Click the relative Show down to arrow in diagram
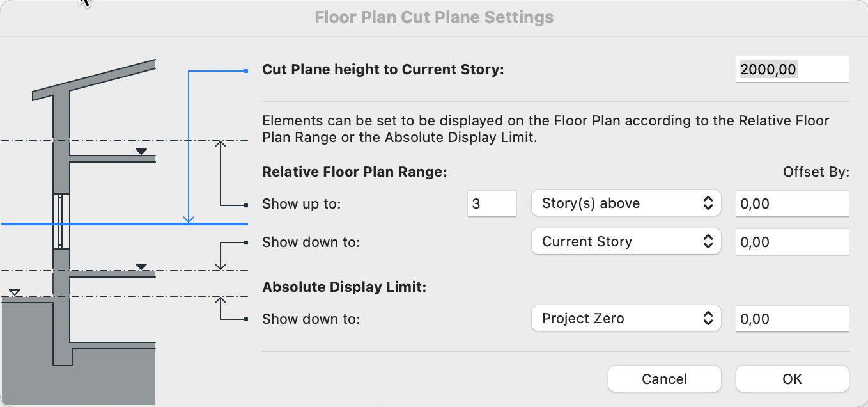Image resolution: width=868 pixels, height=407 pixels. (x=221, y=256)
